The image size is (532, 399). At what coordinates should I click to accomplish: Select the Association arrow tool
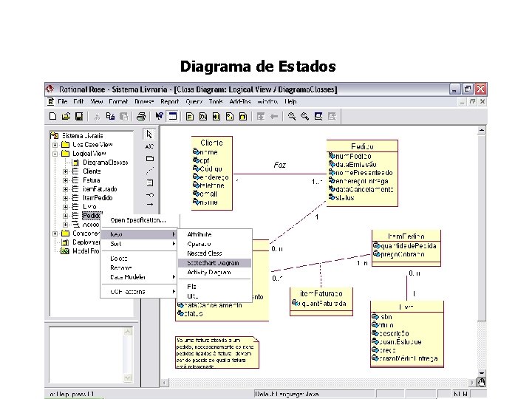tap(149, 204)
